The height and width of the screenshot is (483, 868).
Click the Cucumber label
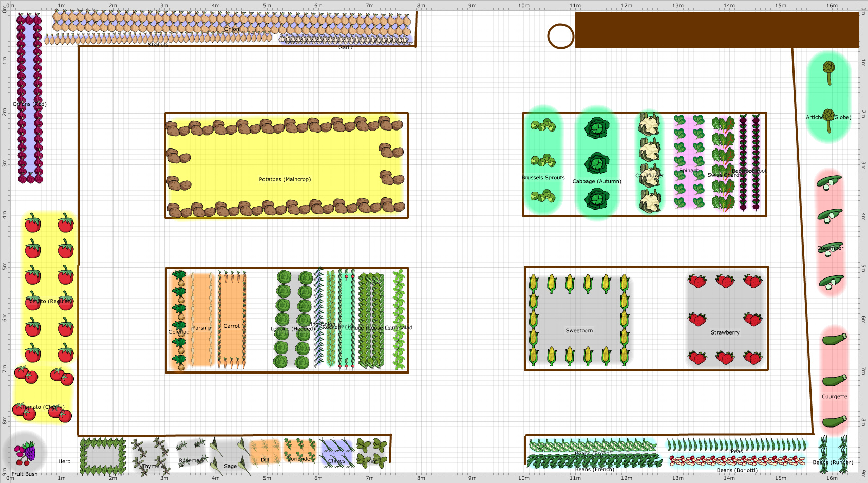pyautogui.click(x=831, y=248)
